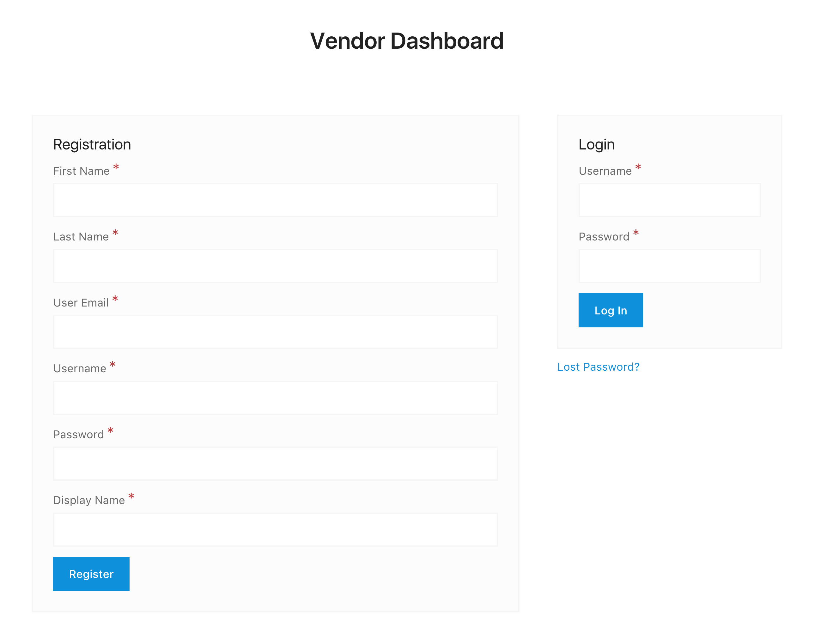Select the Registration Username input
Image resolution: width=814 pixels, height=644 pixels.
(x=275, y=398)
